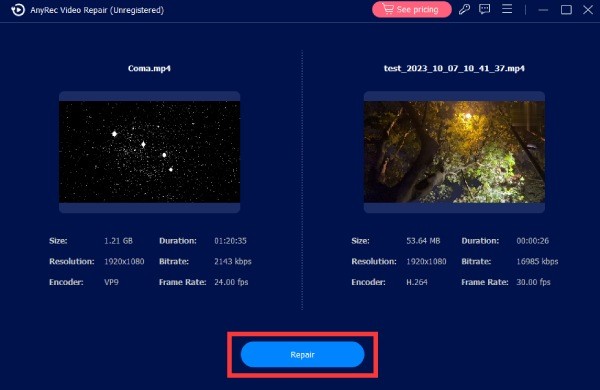
Task: Click the Coma.mp4 file name
Action: [149, 69]
